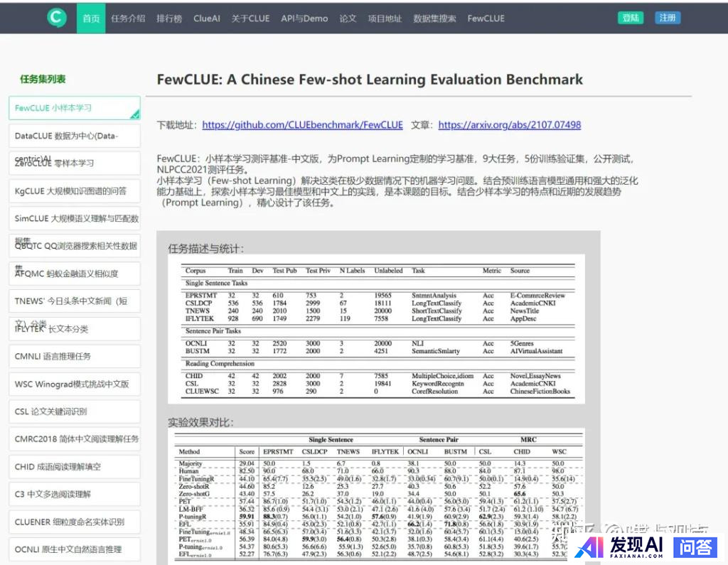The image size is (728, 565).
Task: Click the NLPCC2021测评任务 description text
Action: [203, 170]
